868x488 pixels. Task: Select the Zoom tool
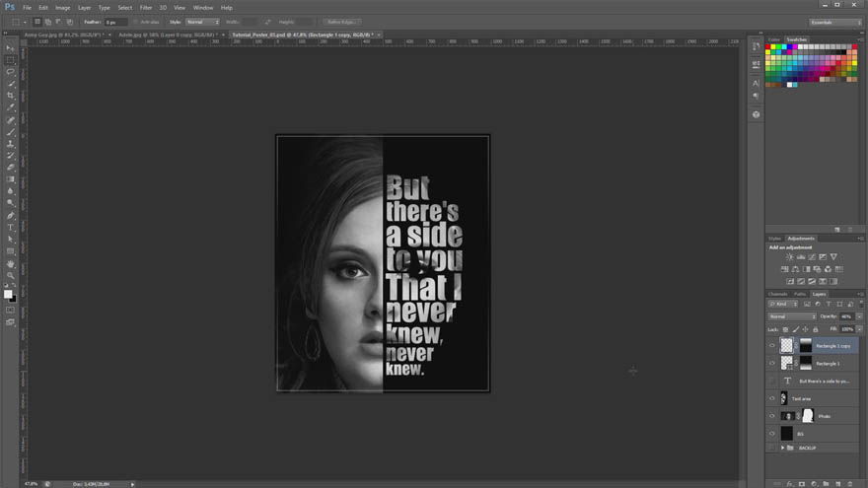pyautogui.click(x=10, y=275)
